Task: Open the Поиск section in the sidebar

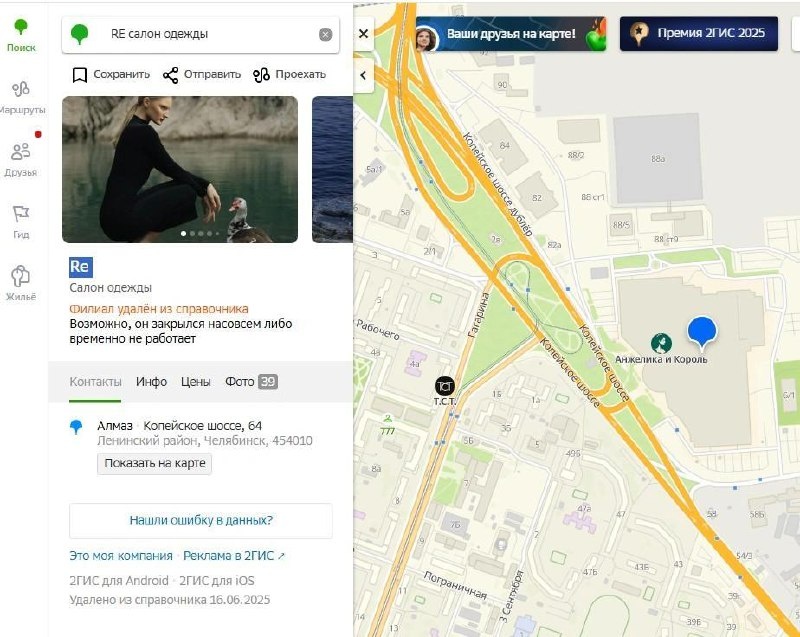Action: [21, 36]
